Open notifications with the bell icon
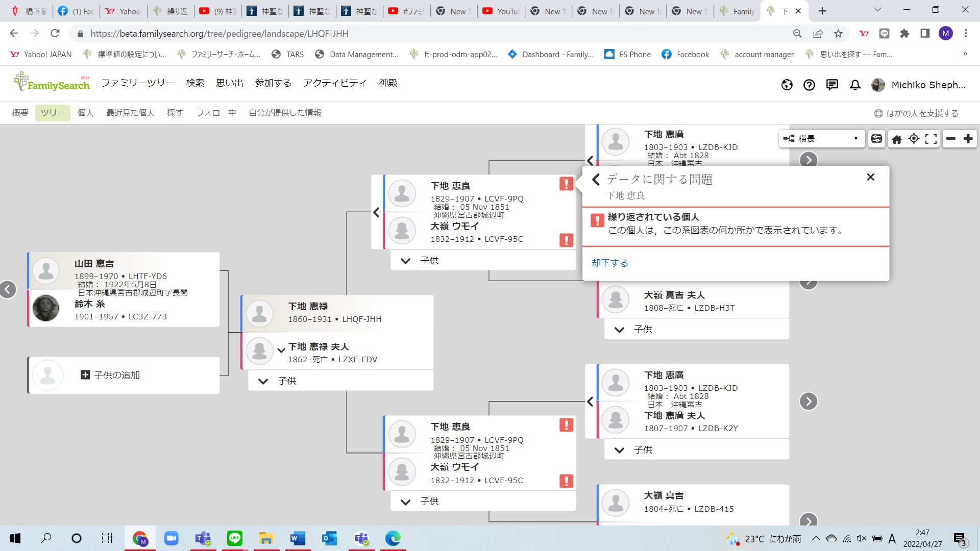This screenshot has width=980, height=551. click(x=854, y=85)
